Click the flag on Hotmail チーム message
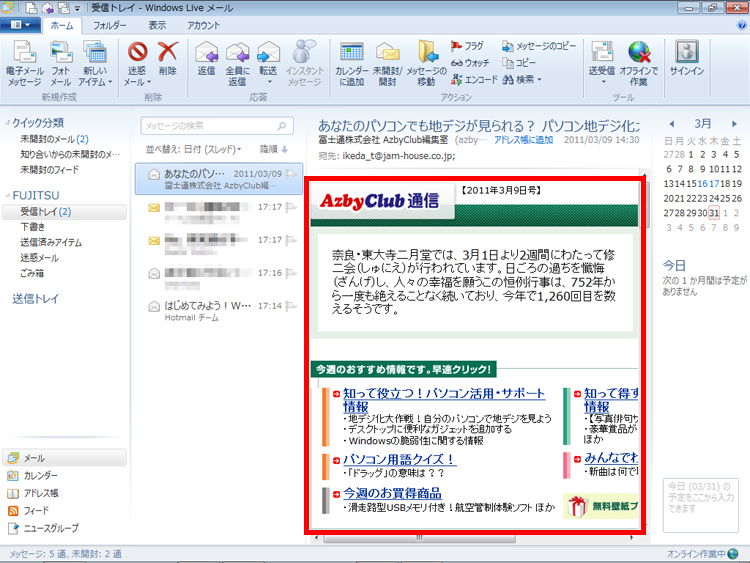Viewport: 750px width, 563px height. tap(291, 306)
